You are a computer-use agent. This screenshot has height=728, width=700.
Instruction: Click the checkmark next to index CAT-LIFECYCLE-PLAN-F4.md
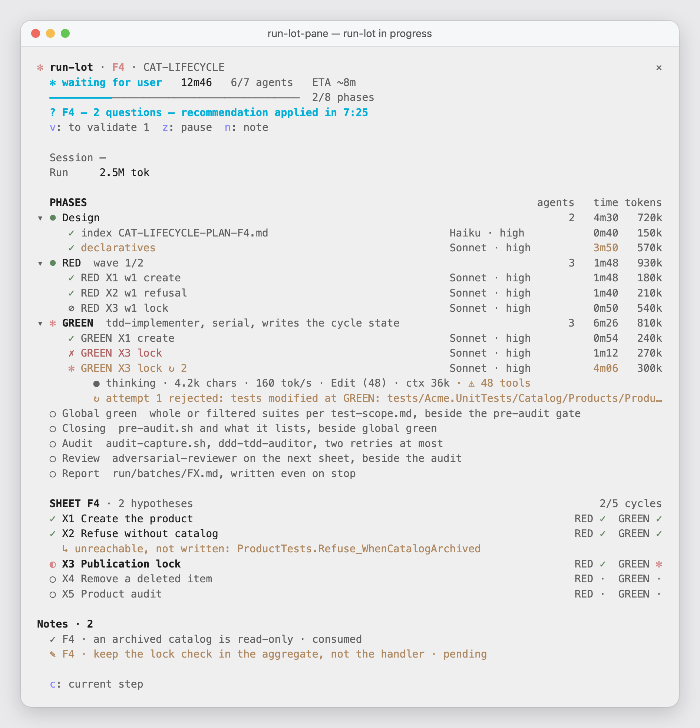tap(71, 233)
